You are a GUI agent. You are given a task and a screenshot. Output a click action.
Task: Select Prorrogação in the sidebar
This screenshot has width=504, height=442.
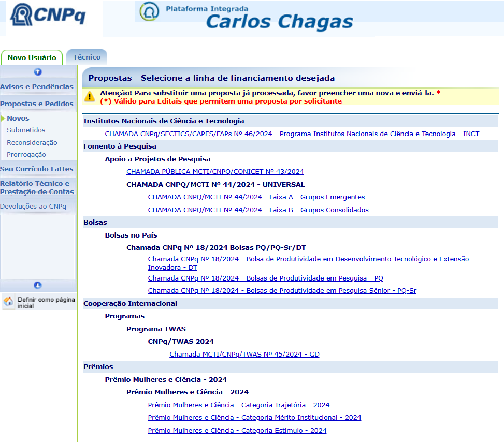[x=26, y=154]
